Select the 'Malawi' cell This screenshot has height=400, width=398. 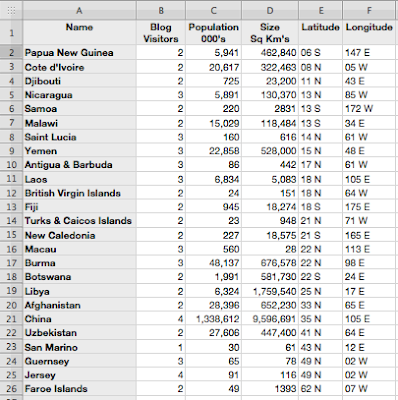(x=79, y=123)
